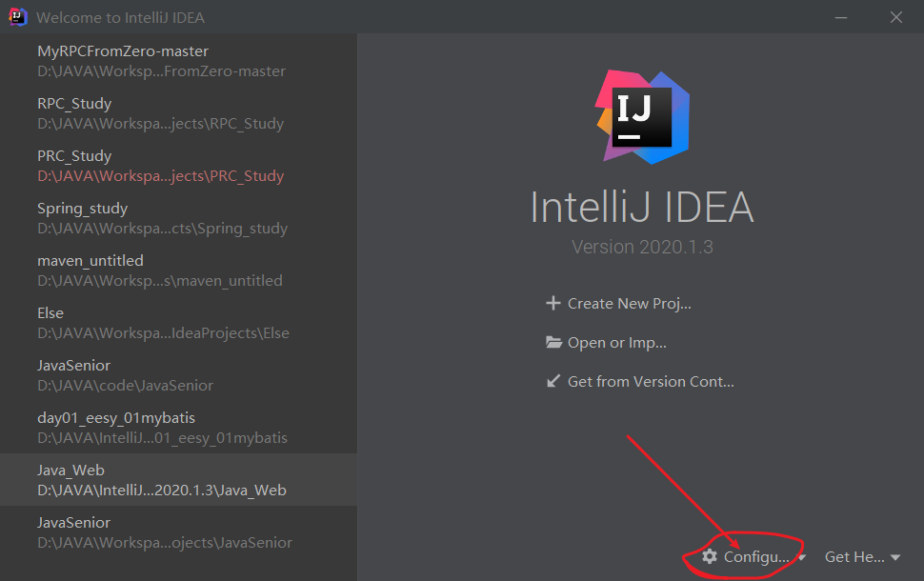Screen dimensions: 924x581
Task: Minimize the Welcome window
Action: pyautogui.click(x=841, y=18)
